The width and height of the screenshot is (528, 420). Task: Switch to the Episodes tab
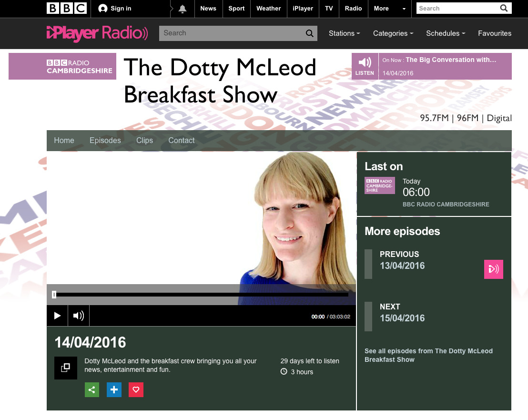(105, 141)
